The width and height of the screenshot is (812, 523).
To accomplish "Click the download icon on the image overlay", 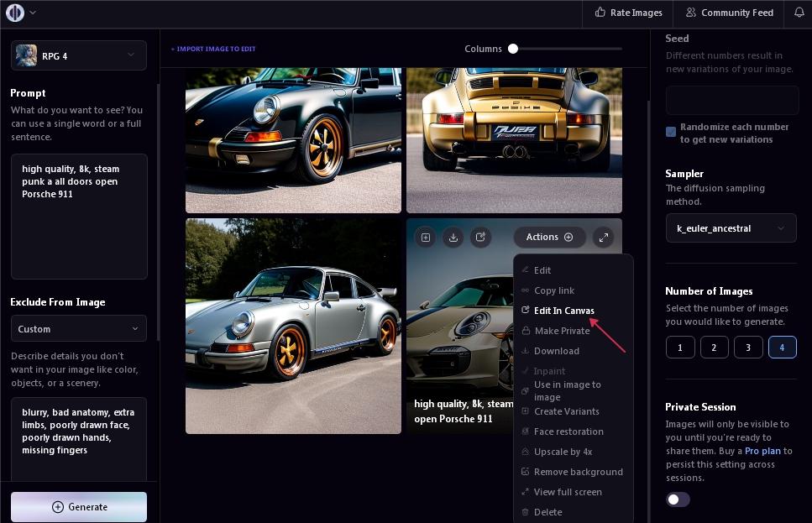I will [453, 238].
